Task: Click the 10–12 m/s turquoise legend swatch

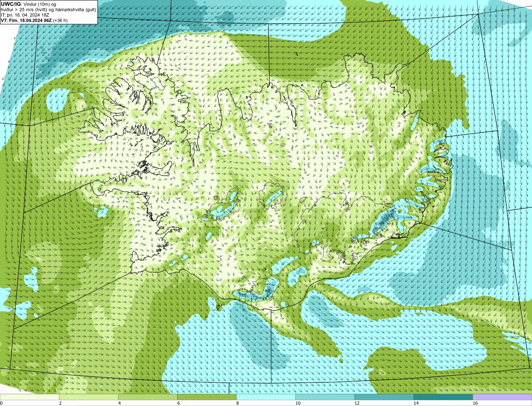Action: 325,397
